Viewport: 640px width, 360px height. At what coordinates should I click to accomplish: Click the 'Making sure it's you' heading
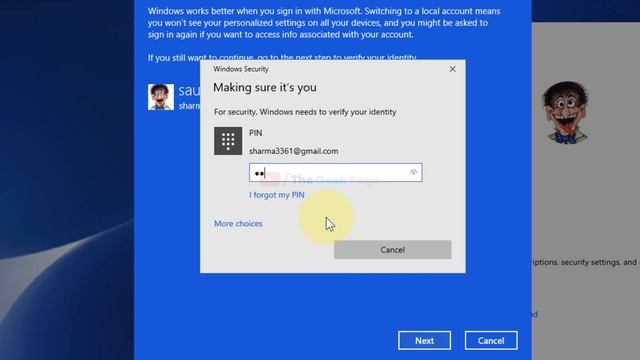[264, 87]
